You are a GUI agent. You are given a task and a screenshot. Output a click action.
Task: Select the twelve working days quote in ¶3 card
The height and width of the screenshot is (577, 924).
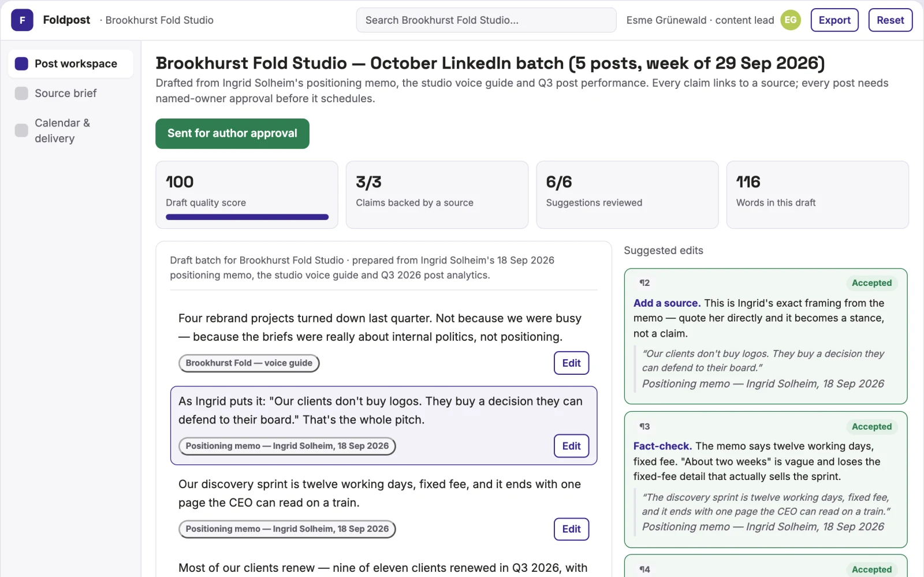tap(766, 504)
